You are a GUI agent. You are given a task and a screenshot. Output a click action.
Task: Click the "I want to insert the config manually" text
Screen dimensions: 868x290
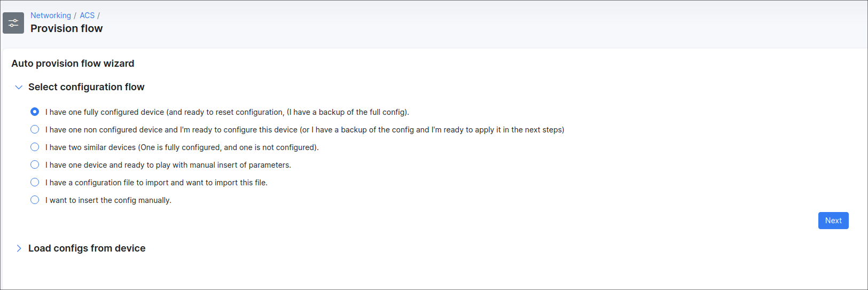pyautogui.click(x=108, y=200)
